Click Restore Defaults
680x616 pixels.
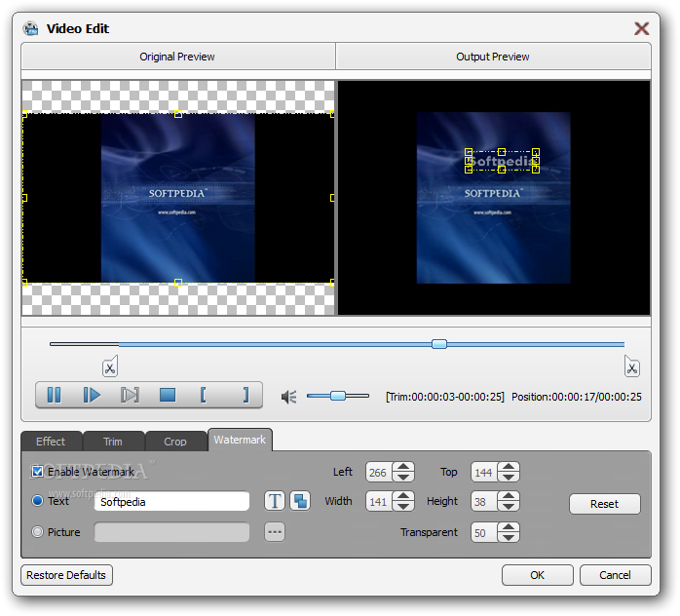pos(66,575)
